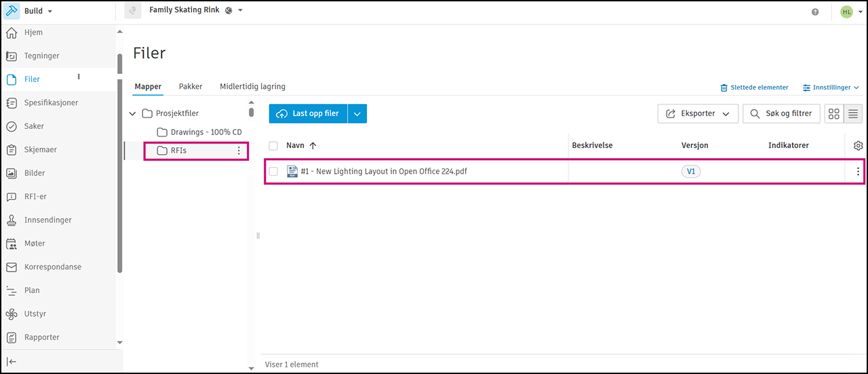The width and height of the screenshot is (868, 374).
Task: Open the Innsendinger stamp module
Action: coord(47,220)
